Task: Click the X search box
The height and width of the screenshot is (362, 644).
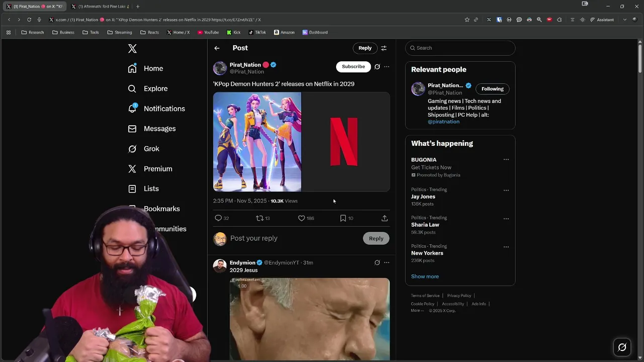Action: [x=460, y=48]
